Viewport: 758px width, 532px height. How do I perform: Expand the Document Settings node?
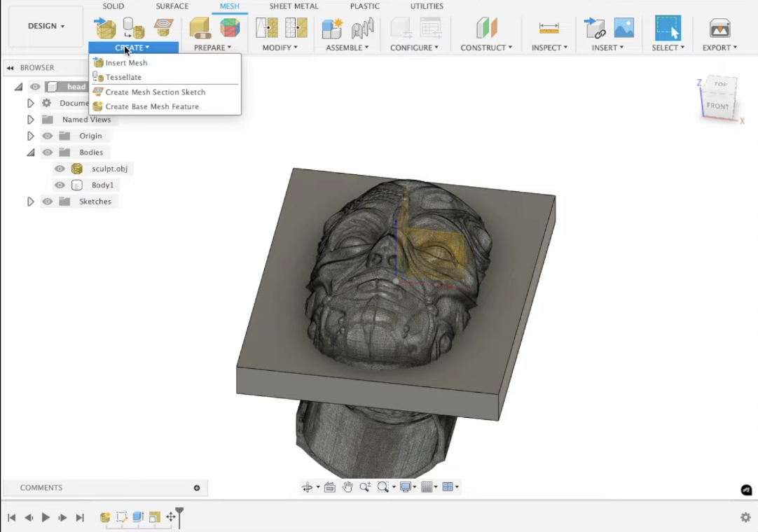pyautogui.click(x=30, y=103)
